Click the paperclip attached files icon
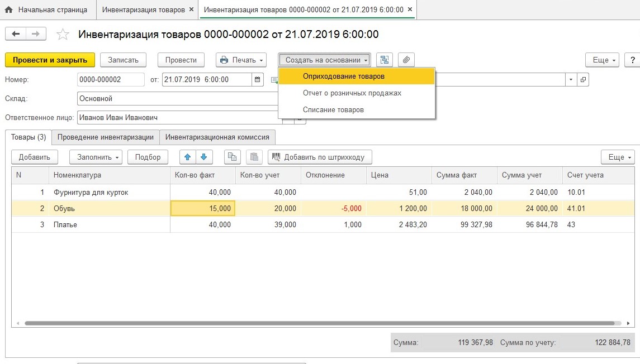The width and height of the screenshot is (640, 364). (406, 60)
